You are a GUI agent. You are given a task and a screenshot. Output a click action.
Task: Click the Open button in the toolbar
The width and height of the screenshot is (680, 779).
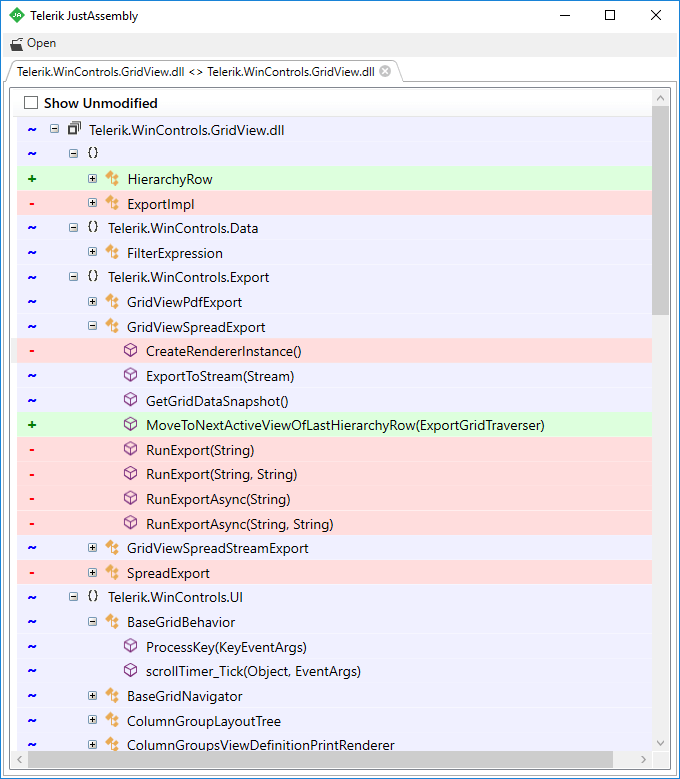pyautogui.click(x=33, y=44)
